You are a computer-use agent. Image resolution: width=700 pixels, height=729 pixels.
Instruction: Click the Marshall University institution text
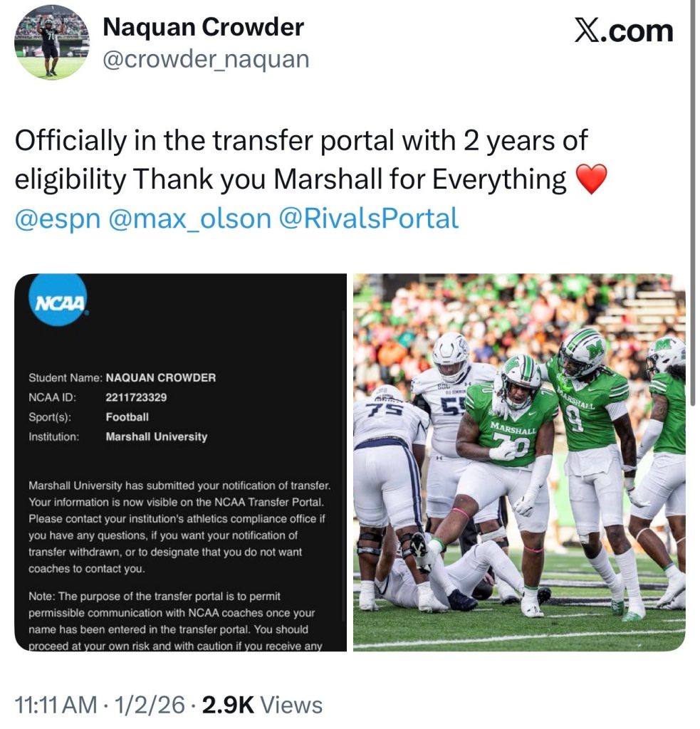pyautogui.click(x=156, y=436)
